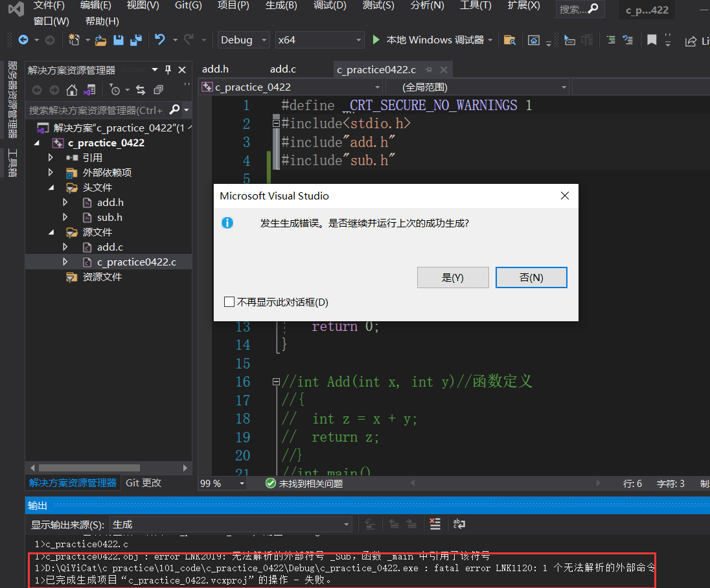Open the 99 % zoom dropdown

[x=222, y=484]
